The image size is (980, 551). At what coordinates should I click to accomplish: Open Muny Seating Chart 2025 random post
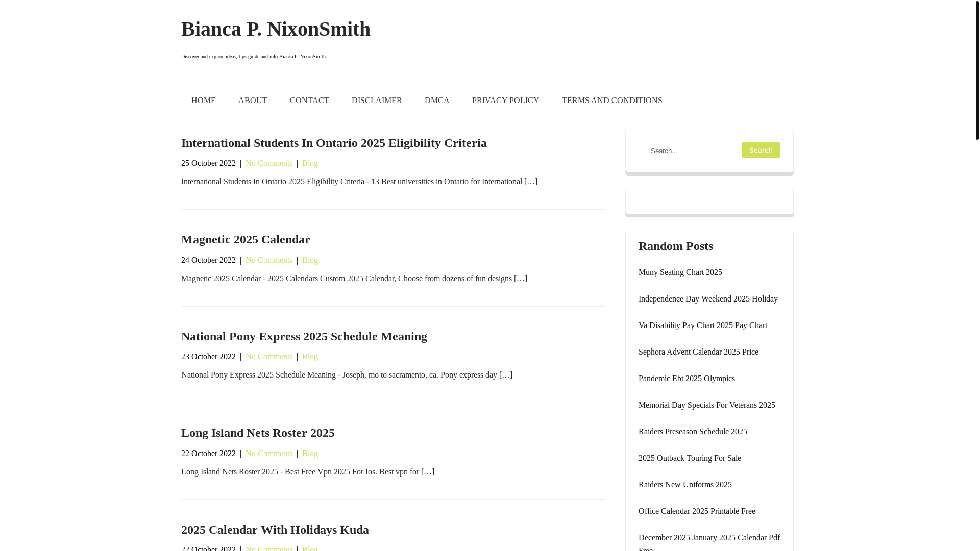pos(680,272)
